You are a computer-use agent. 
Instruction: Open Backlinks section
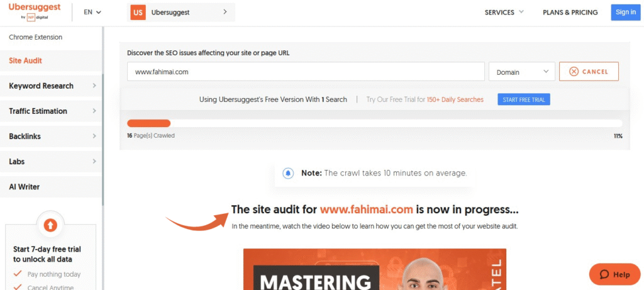pyautogui.click(x=50, y=137)
